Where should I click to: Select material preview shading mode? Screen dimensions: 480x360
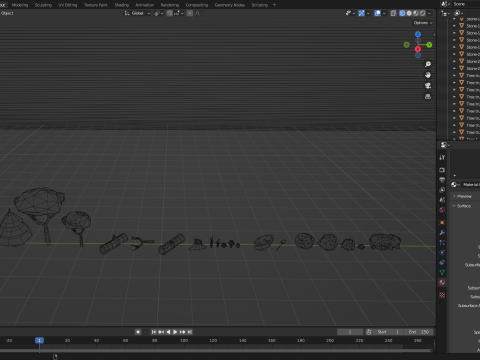tap(416, 13)
